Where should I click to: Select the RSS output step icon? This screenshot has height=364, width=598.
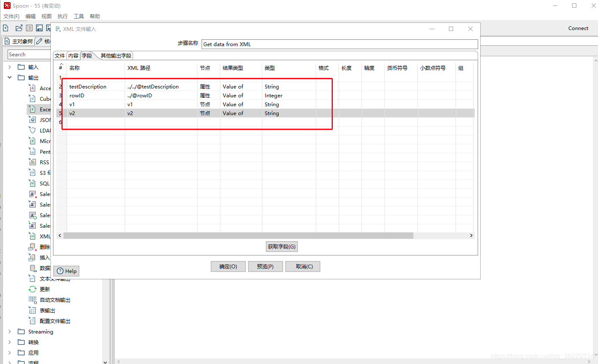32,162
